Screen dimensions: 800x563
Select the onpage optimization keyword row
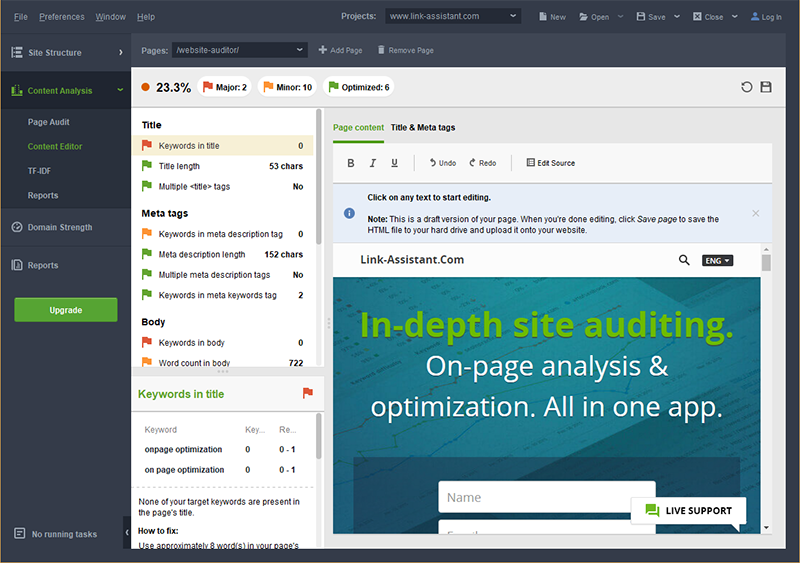(x=223, y=449)
